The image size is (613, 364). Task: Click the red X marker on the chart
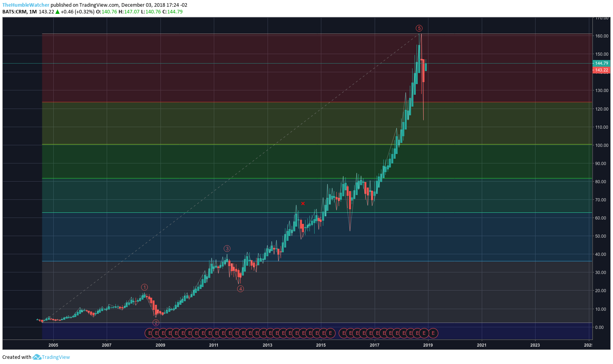pyautogui.click(x=303, y=203)
